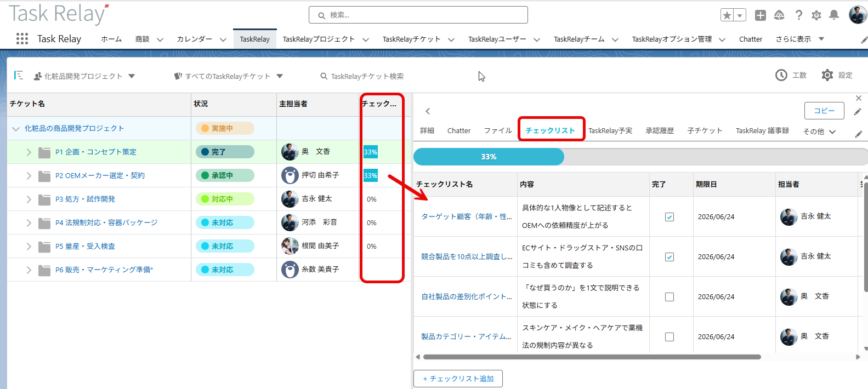Viewport: 868px width, 389px height.
Task: Switch to the 承認履歴 tab
Action: coord(660,130)
